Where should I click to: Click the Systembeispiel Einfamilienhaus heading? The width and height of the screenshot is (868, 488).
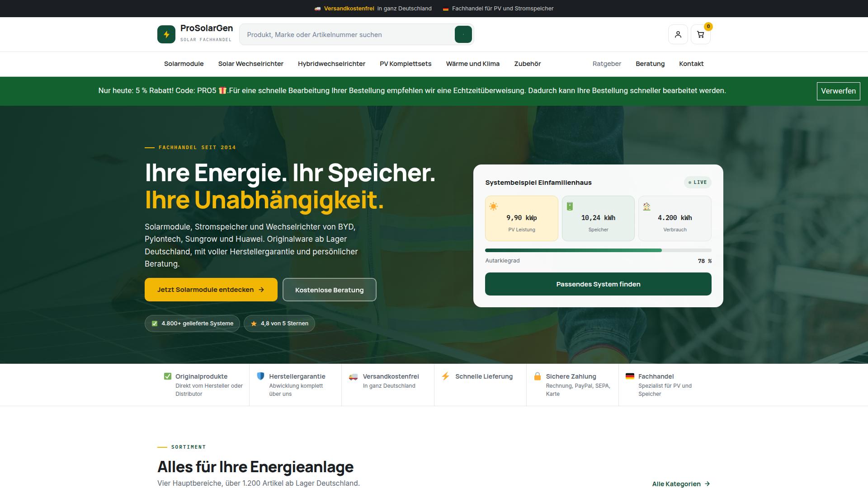click(x=538, y=183)
